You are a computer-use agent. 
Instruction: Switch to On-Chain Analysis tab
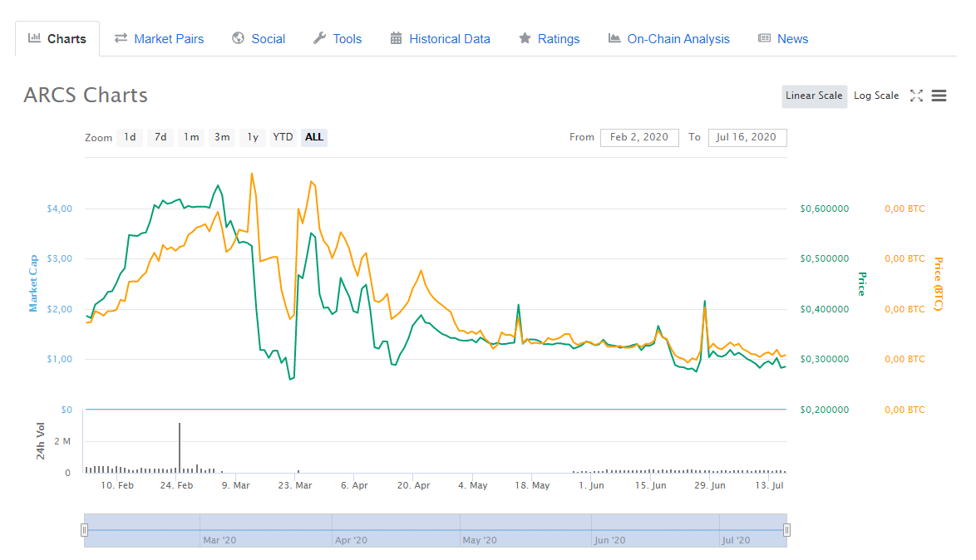click(669, 38)
